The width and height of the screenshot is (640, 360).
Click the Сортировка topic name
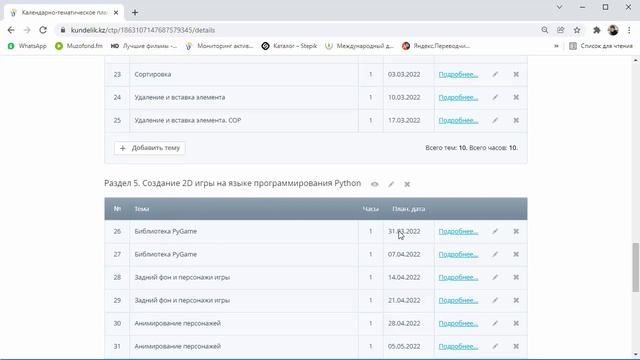pyautogui.click(x=153, y=74)
